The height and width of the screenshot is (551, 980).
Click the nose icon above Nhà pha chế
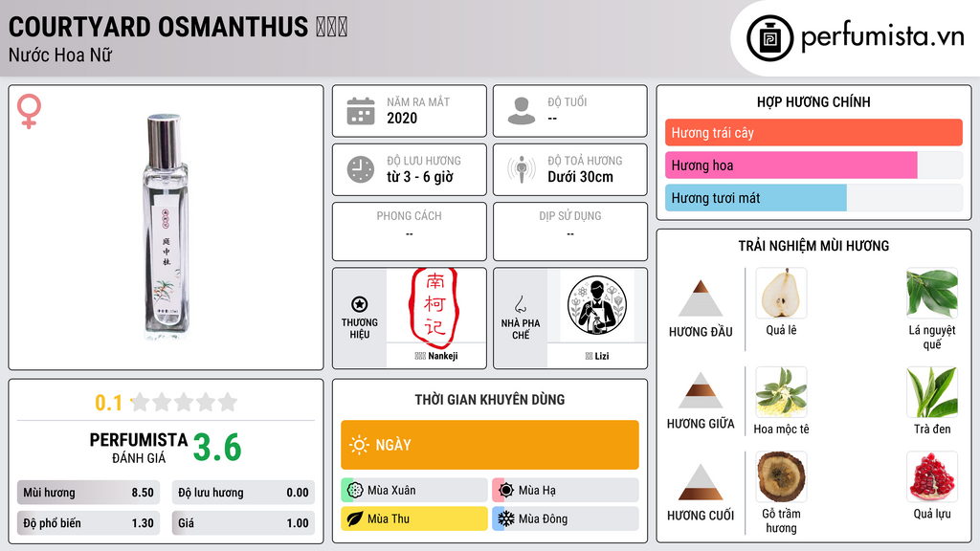pos(520,304)
